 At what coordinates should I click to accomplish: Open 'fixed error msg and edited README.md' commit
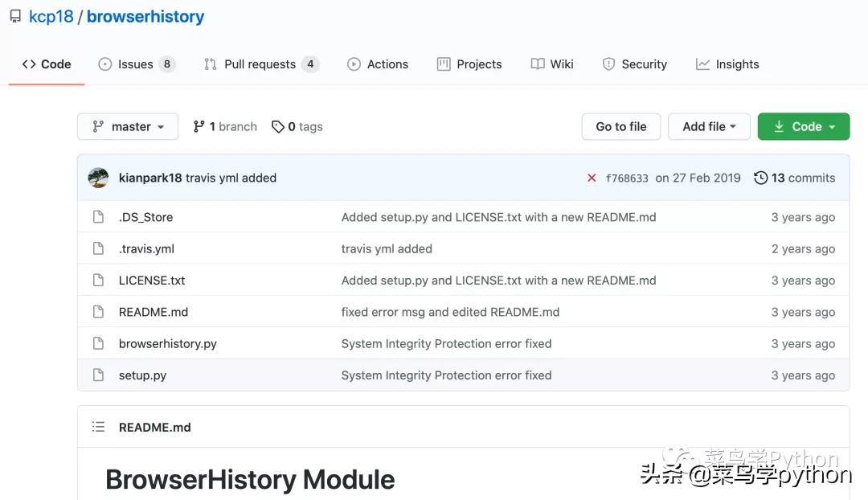(x=451, y=312)
